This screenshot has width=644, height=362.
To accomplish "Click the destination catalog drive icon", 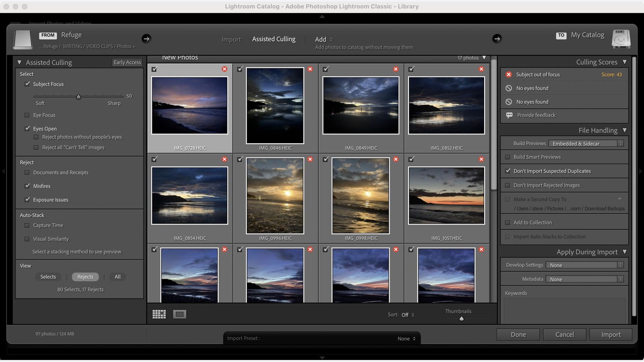I will coord(621,39).
